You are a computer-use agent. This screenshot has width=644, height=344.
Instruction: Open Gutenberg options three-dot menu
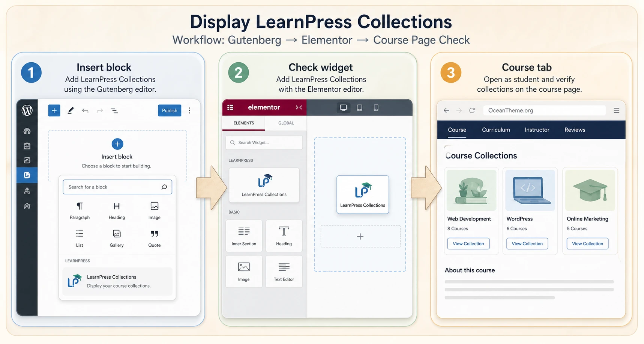tap(189, 110)
